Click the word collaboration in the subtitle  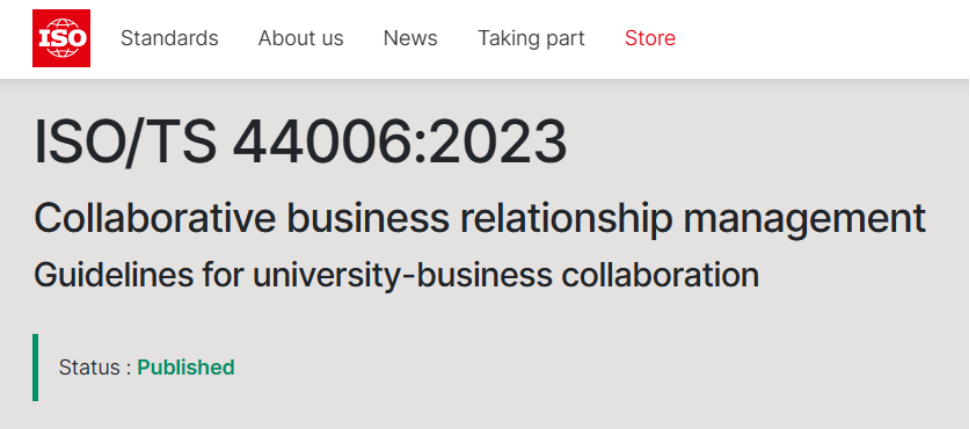pos(660,275)
